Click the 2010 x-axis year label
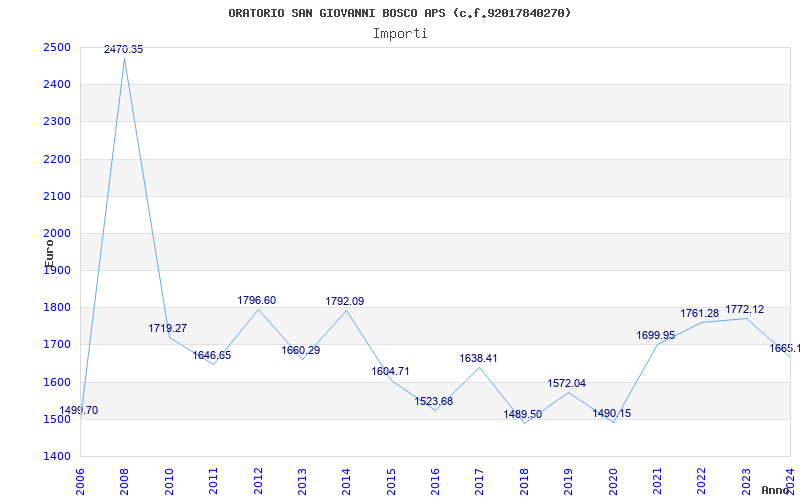Screen dimensions: 800x500 [169, 482]
